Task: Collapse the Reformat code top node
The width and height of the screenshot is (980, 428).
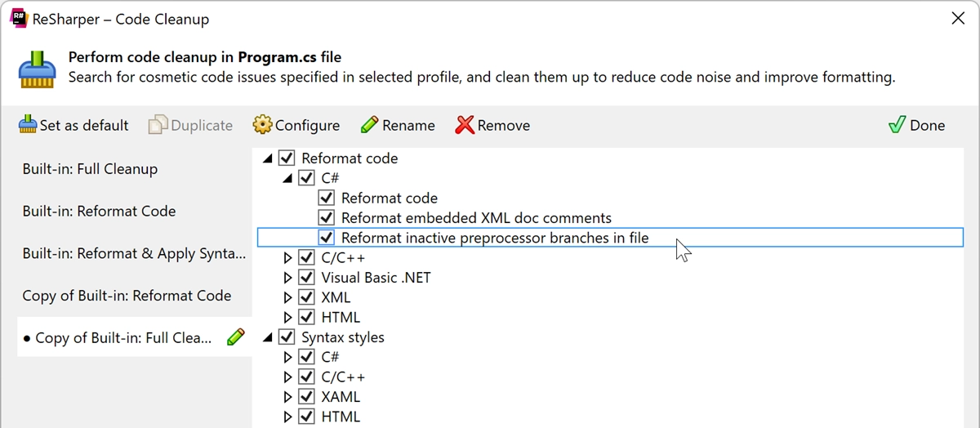Action: pyautogui.click(x=269, y=158)
